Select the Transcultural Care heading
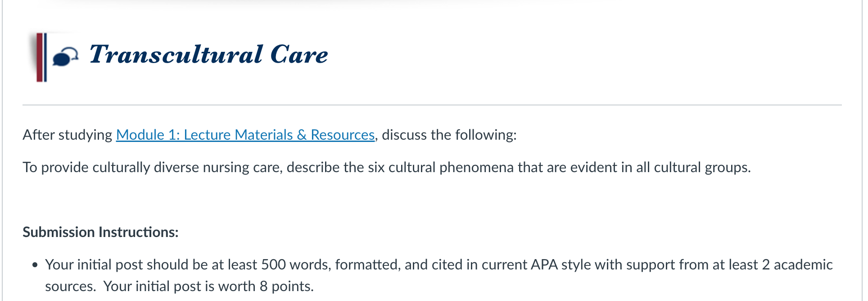The image size is (868, 301). point(209,55)
